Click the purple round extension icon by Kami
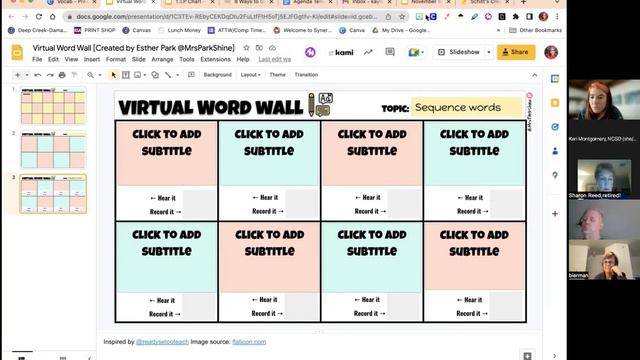640x360 pixels. pyautogui.click(x=310, y=52)
